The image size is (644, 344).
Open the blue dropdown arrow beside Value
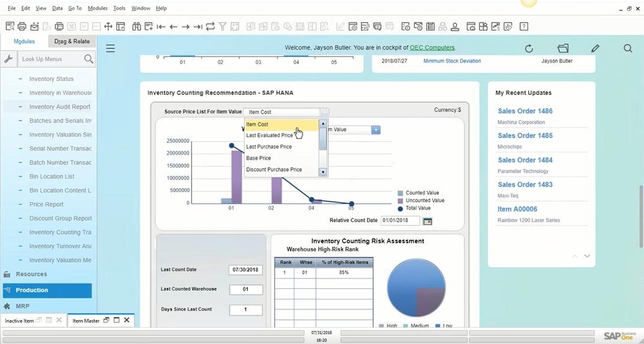[376, 130]
